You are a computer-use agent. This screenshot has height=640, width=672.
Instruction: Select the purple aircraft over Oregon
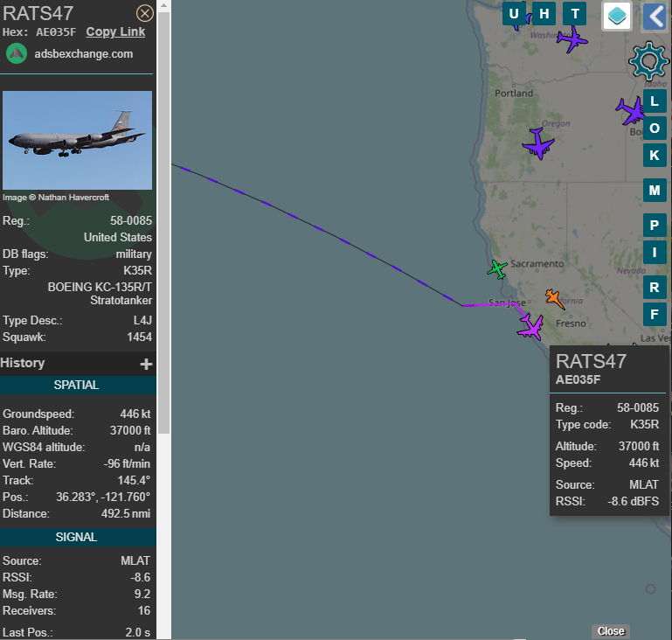[538, 144]
